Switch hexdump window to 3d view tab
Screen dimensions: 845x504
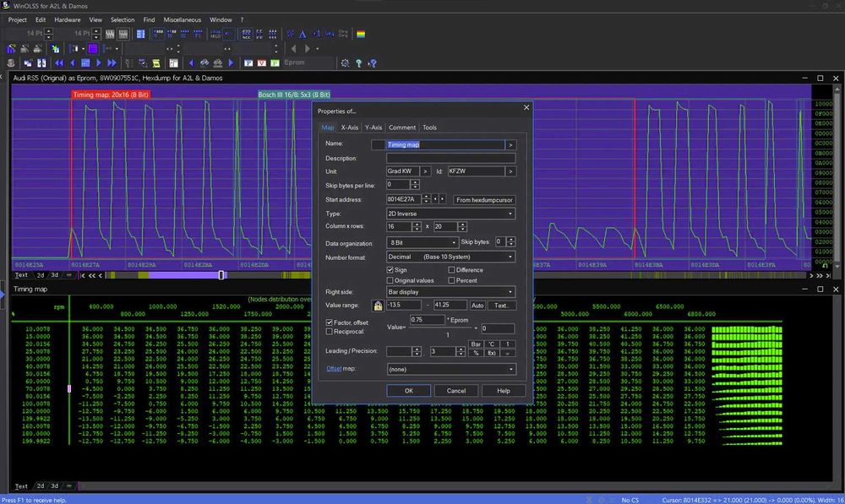click(54, 275)
